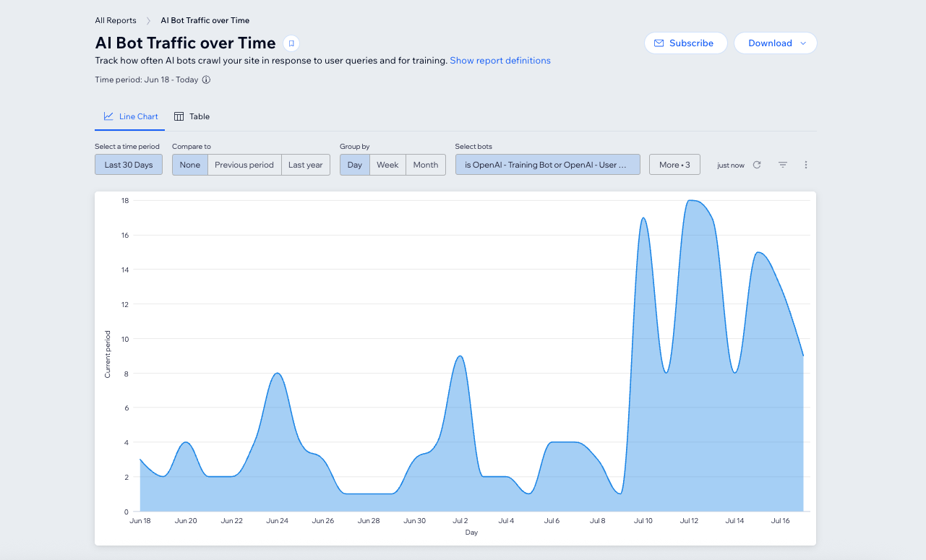The width and height of the screenshot is (926, 560).
Task: Open the filter icon next to refresh
Action: click(782, 165)
